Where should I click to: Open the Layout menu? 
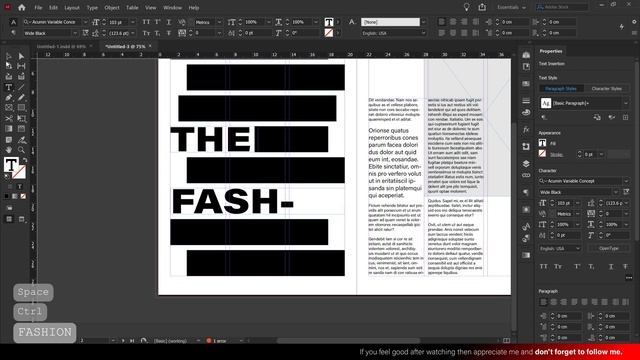point(72,7)
